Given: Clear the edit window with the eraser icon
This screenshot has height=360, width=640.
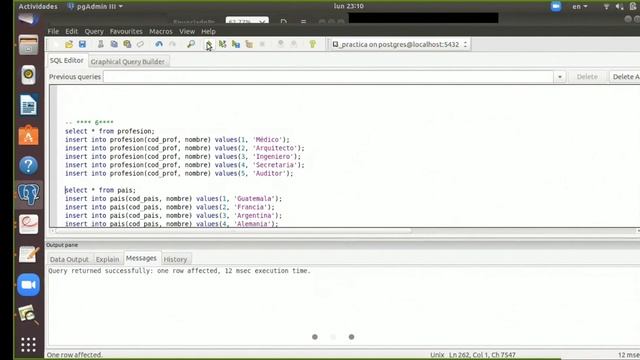Looking at the screenshot, I should click(x=140, y=44).
